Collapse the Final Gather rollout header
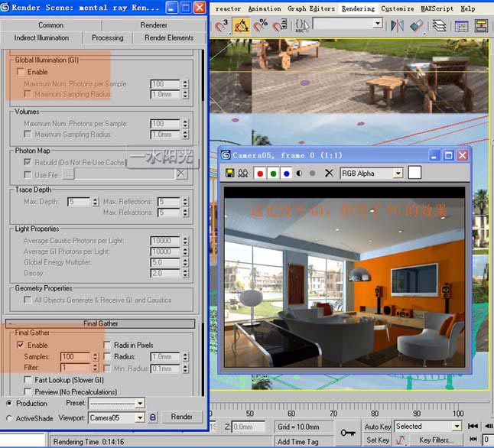Image resolution: width=494 pixels, height=448 pixels. 100,323
